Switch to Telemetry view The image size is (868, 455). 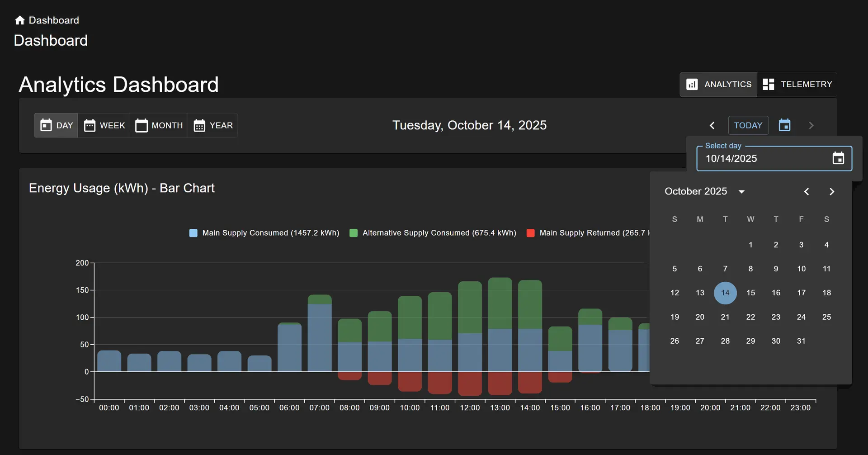[x=797, y=85]
